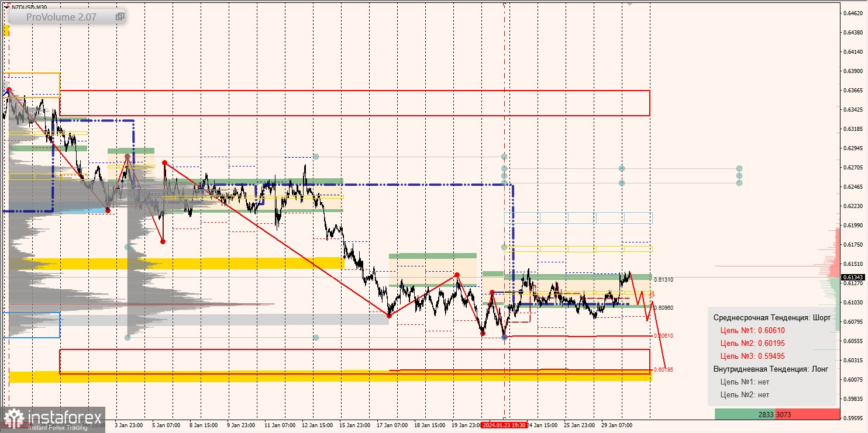
Task: Click the red sell volume bar 3073
Action: tap(807, 414)
